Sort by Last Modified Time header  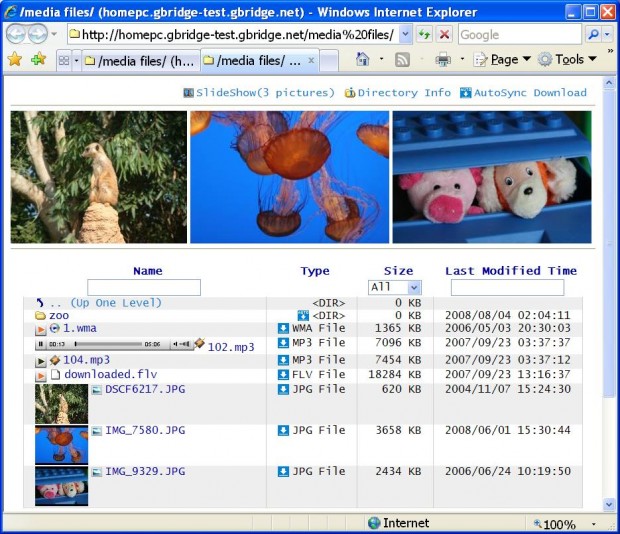point(511,271)
